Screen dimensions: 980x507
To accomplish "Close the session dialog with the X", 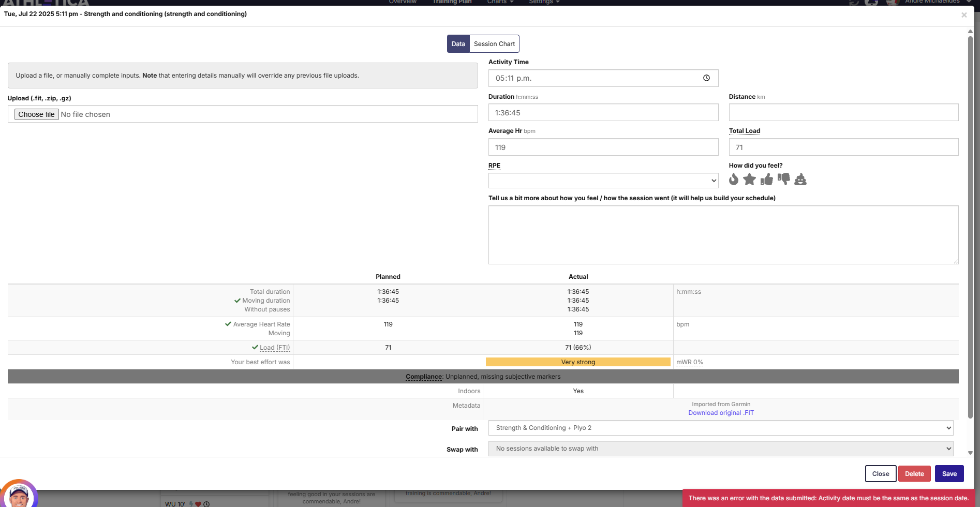I will 964,15.
